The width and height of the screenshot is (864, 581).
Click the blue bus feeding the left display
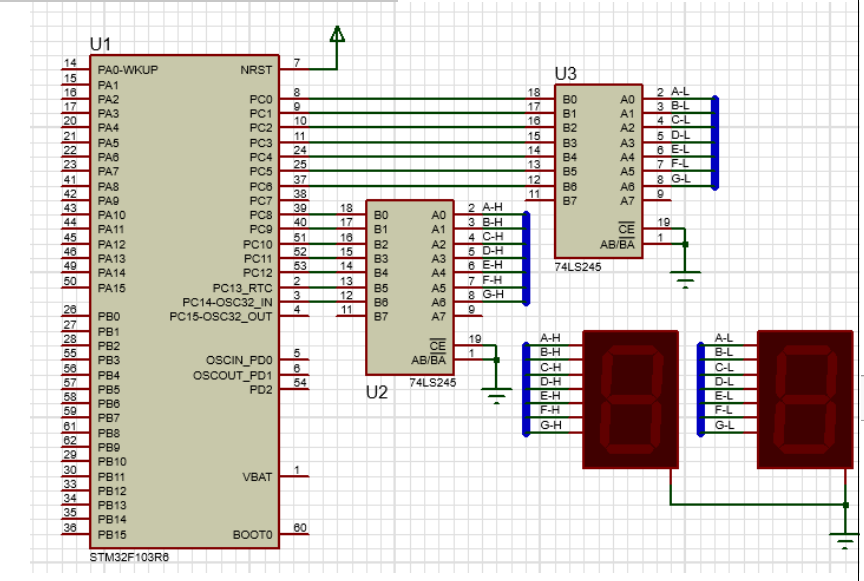pyautogui.click(x=526, y=389)
